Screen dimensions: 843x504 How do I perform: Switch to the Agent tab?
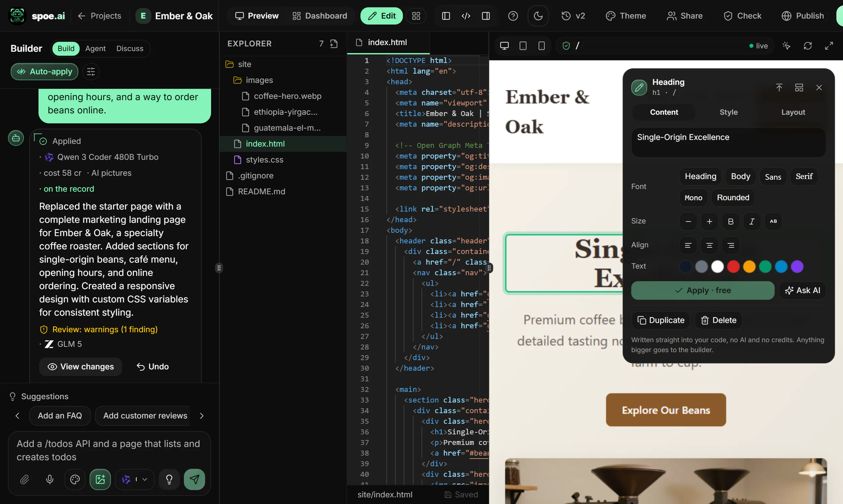pos(95,48)
